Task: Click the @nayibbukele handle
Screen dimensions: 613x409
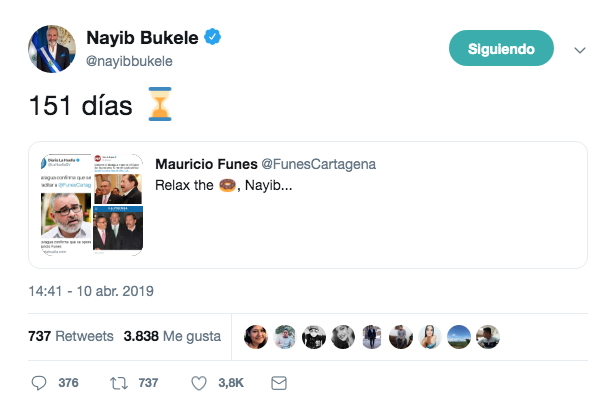Action: click(129, 61)
